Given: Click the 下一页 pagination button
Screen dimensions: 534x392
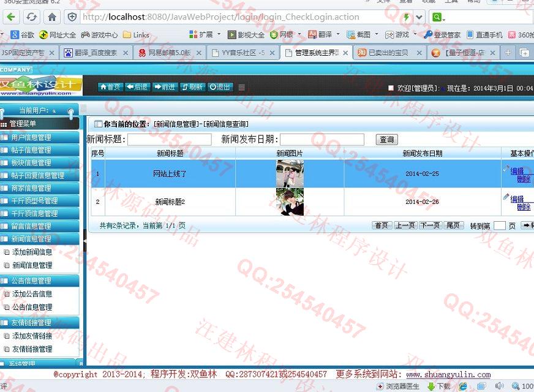Looking at the screenshot, I should coord(430,225).
